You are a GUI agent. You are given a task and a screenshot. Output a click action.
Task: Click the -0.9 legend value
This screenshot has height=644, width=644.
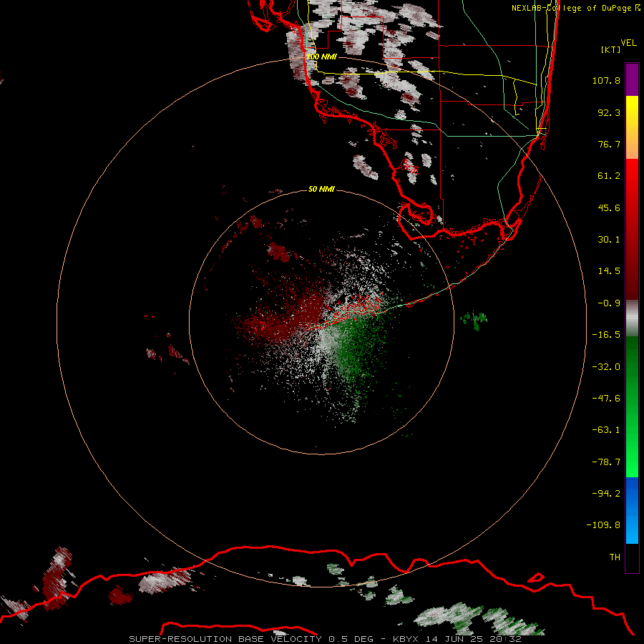pyautogui.click(x=609, y=303)
